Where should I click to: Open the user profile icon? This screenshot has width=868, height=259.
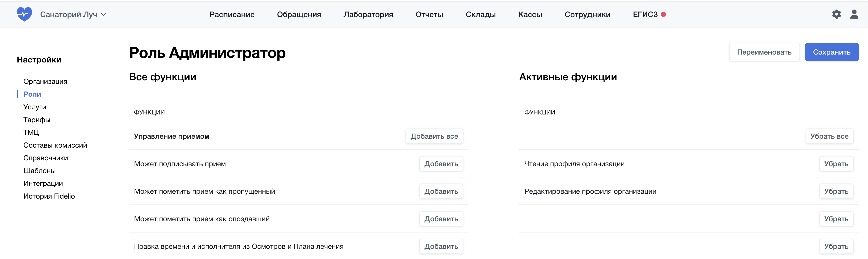click(x=854, y=14)
